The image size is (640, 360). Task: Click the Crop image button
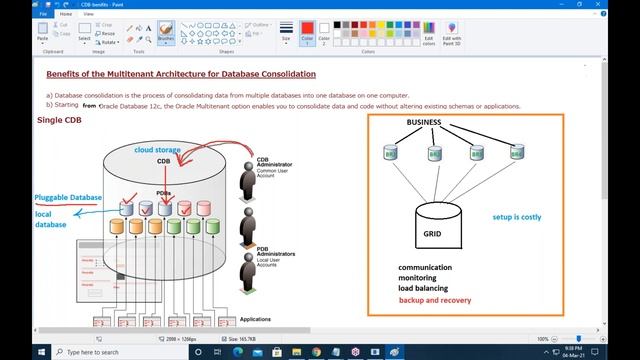(x=104, y=25)
